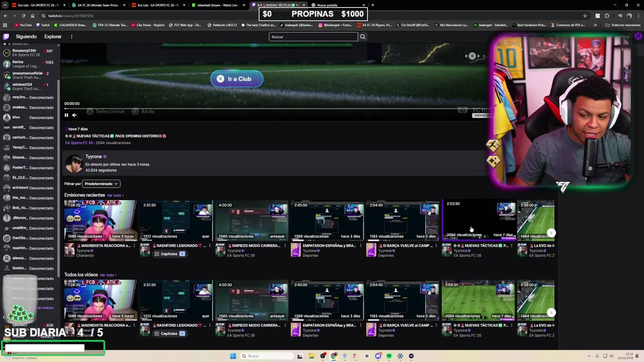This screenshot has width=644, height=362.
Task: Click the Tyyrone channel avatar
Action: pos(74,163)
